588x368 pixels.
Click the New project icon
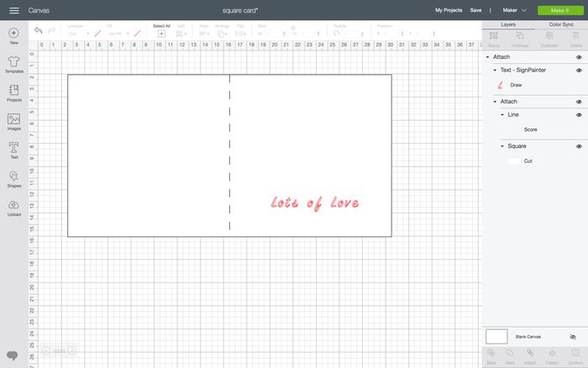click(13, 34)
